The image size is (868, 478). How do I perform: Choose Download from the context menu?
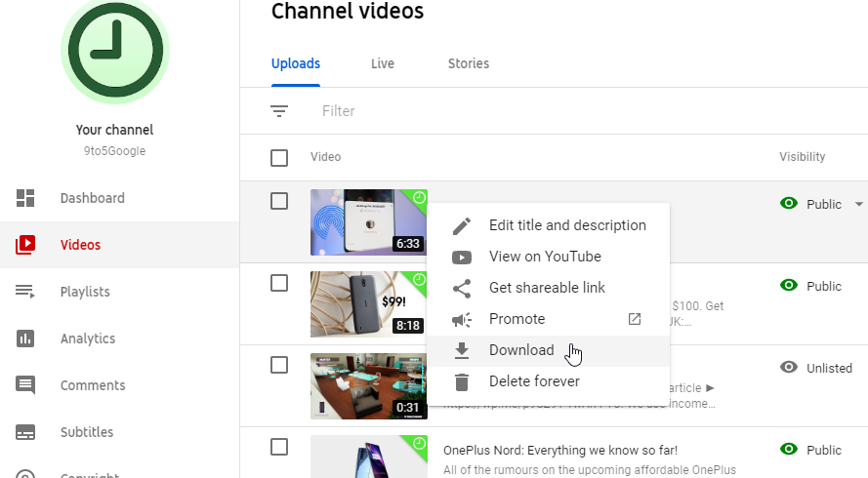[521, 350]
